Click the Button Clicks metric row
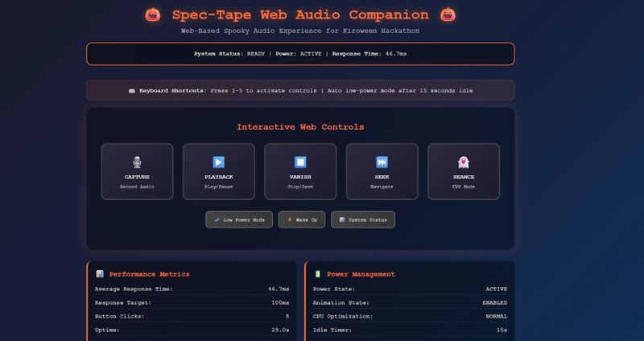This screenshot has width=644, height=341. click(192, 317)
